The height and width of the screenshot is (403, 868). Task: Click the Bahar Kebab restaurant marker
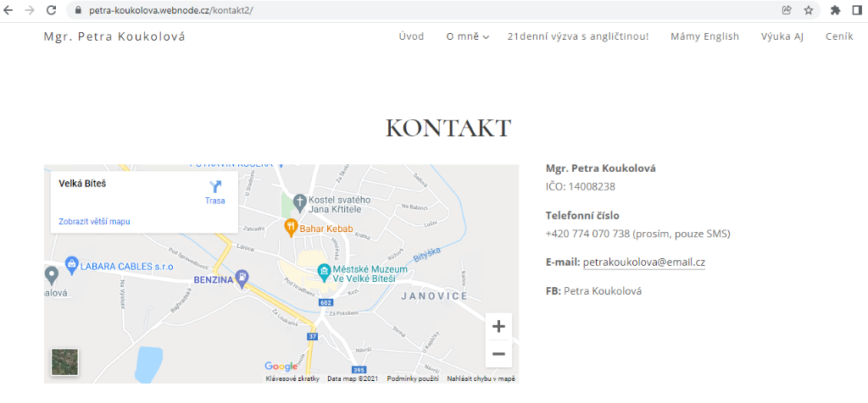[290, 226]
